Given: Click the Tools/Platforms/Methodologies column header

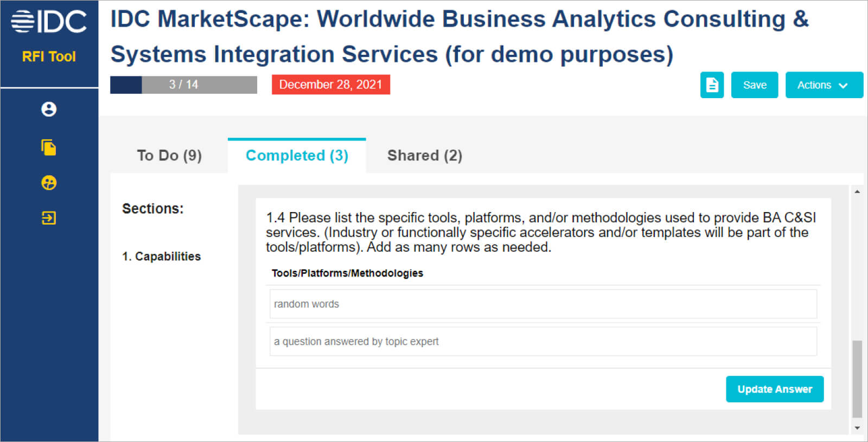Looking at the screenshot, I should pos(347,273).
